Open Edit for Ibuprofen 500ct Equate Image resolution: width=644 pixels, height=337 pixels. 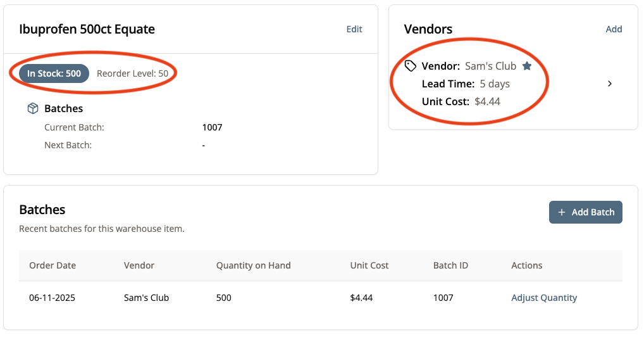tap(354, 29)
